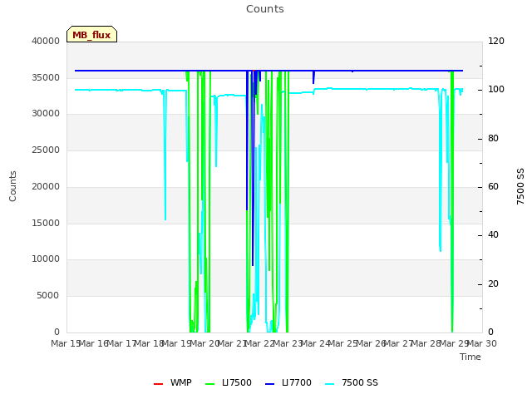This screenshot has height=399, width=532.
Task: Click the Mar 20 date tick label
Action: [204, 343]
